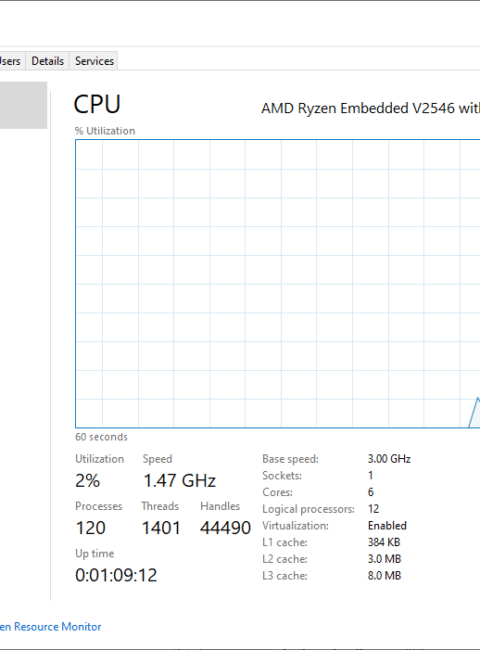Image resolution: width=480 pixels, height=650 pixels.
Task: Click the CPU utilization graph
Action: click(278, 284)
